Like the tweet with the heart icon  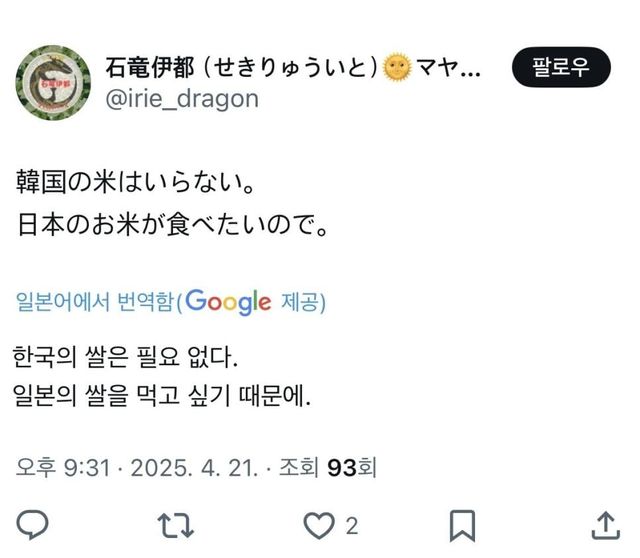(x=320, y=525)
